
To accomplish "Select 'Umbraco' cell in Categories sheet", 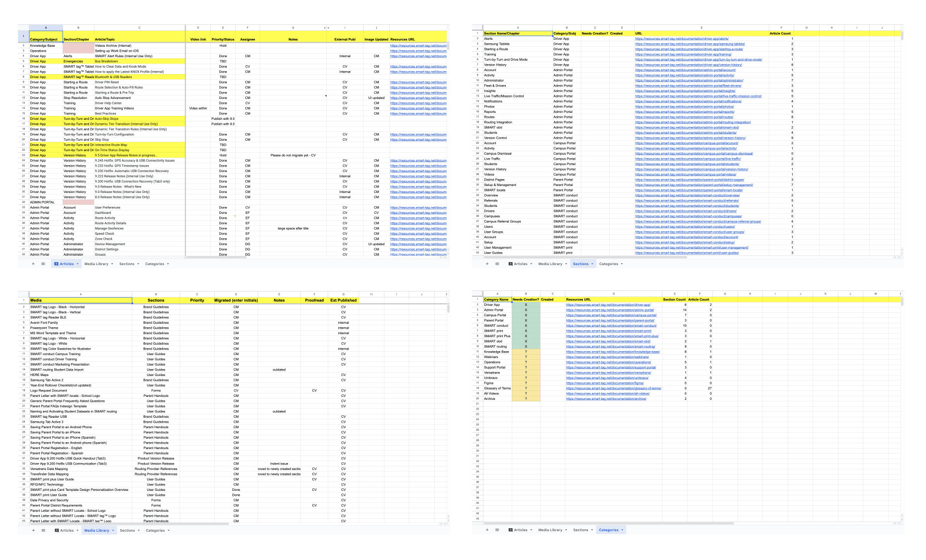I will point(497,378).
